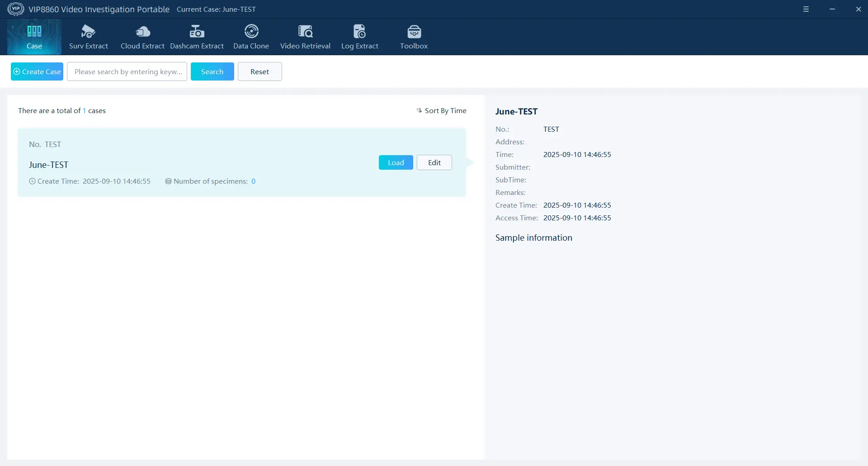Reset the case search filter

pyautogui.click(x=259, y=71)
